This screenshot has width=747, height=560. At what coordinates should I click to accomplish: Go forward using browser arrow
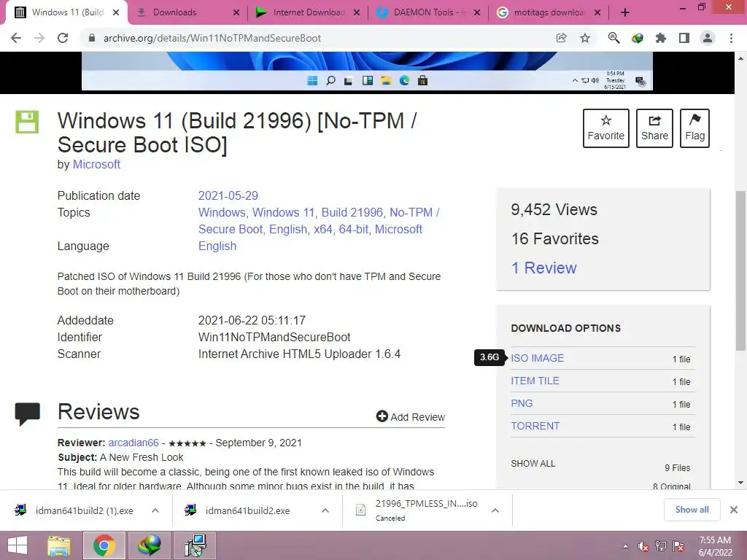point(39,38)
